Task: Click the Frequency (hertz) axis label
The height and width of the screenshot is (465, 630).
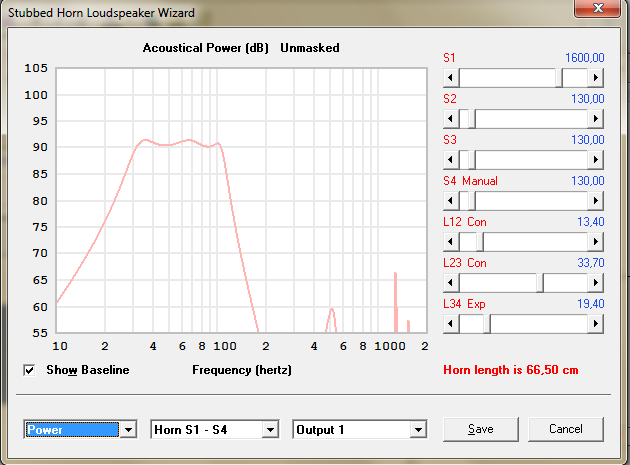Action: coord(242,370)
